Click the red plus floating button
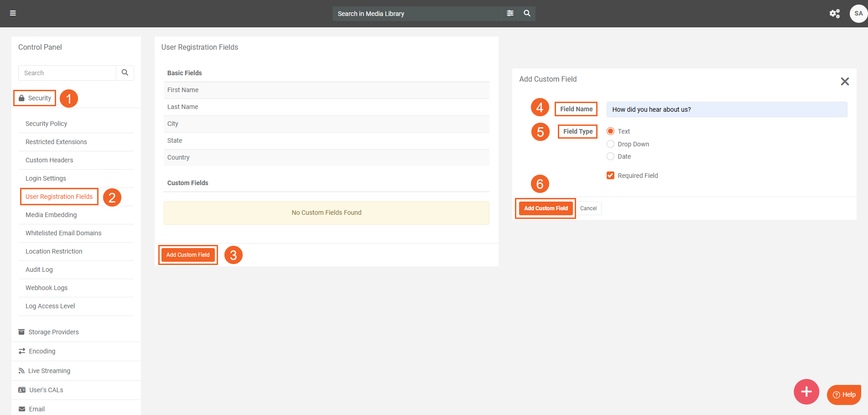 tap(806, 392)
